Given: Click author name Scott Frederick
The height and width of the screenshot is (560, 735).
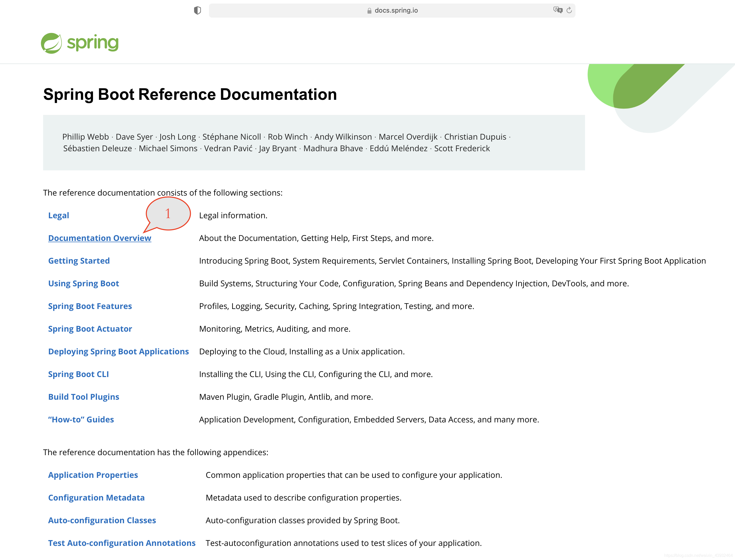Looking at the screenshot, I should (x=462, y=148).
